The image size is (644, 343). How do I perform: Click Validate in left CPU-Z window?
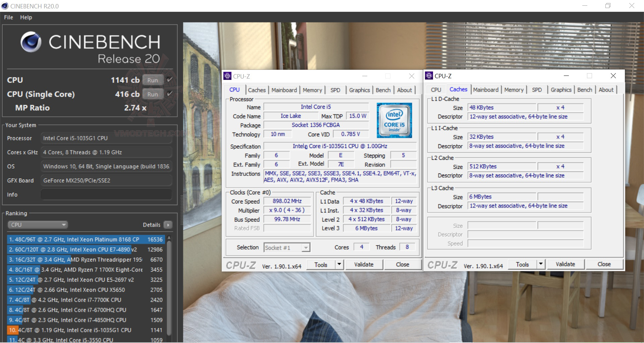coord(364,265)
